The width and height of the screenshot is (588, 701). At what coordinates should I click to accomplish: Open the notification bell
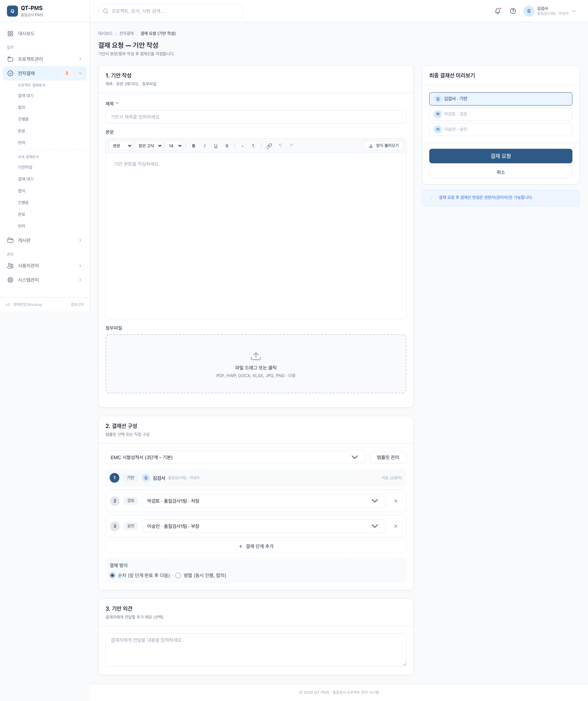[498, 11]
